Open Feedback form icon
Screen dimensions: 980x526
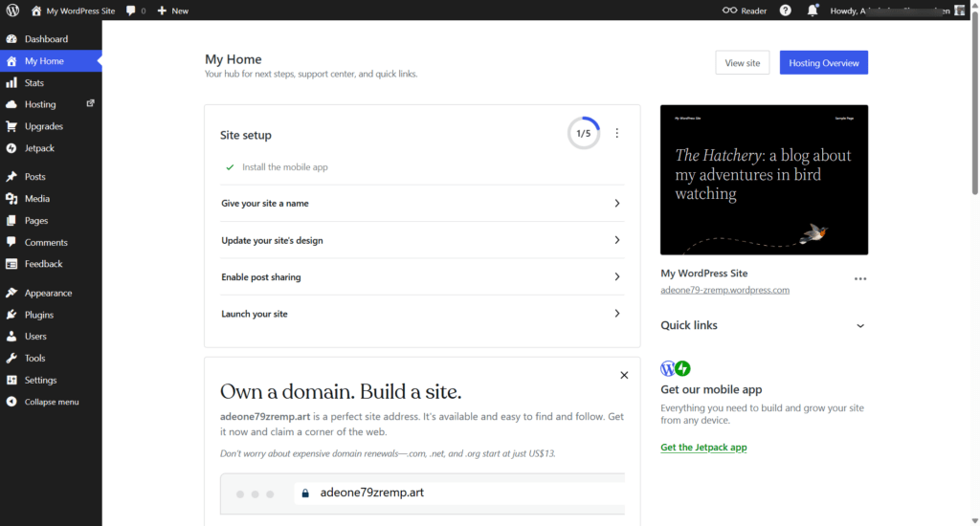point(11,264)
